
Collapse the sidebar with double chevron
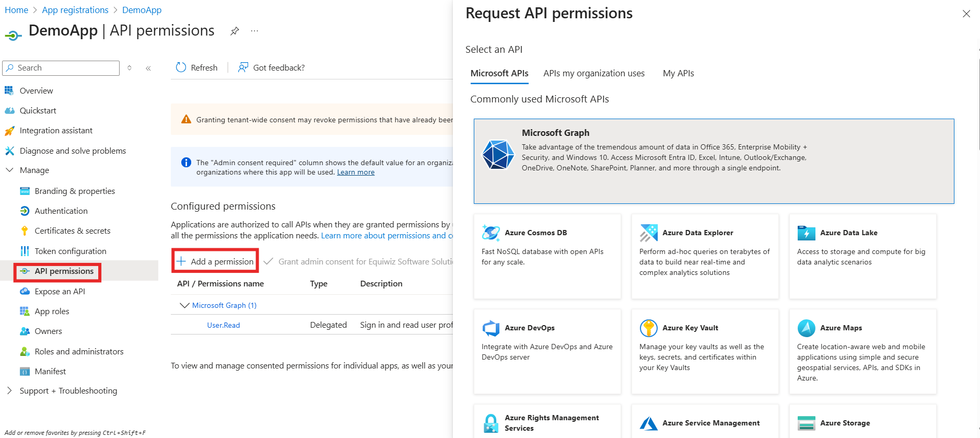tap(148, 68)
